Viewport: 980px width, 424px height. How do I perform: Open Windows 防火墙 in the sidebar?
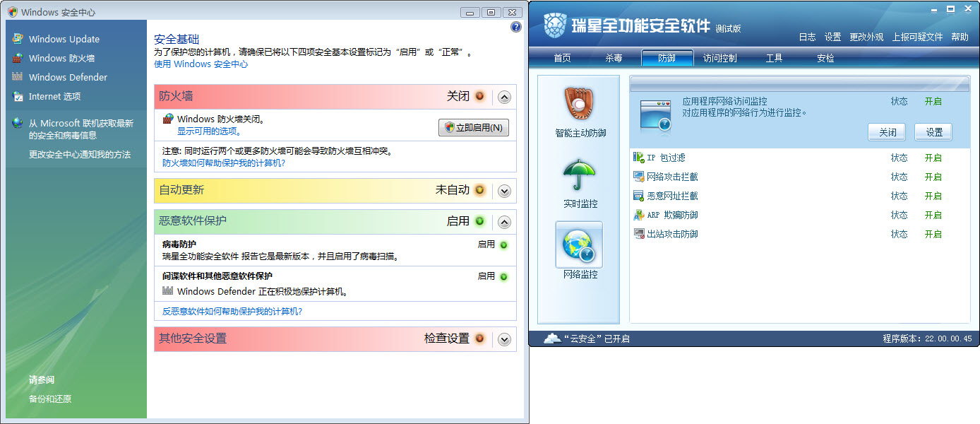[61, 58]
